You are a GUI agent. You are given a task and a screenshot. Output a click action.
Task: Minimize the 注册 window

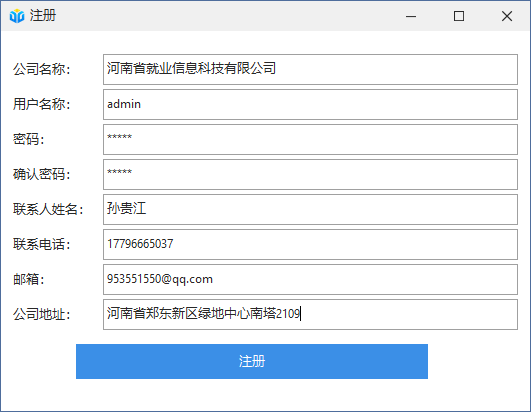tap(411, 16)
